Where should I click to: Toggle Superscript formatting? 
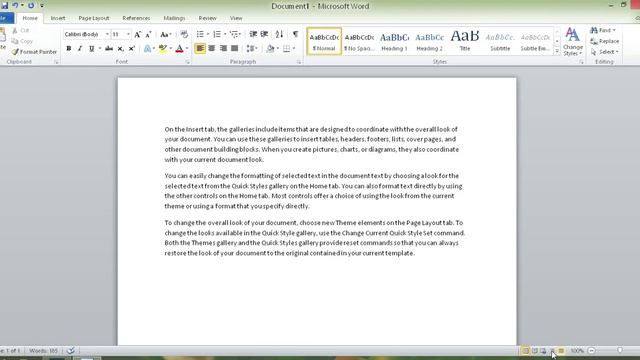(132, 49)
